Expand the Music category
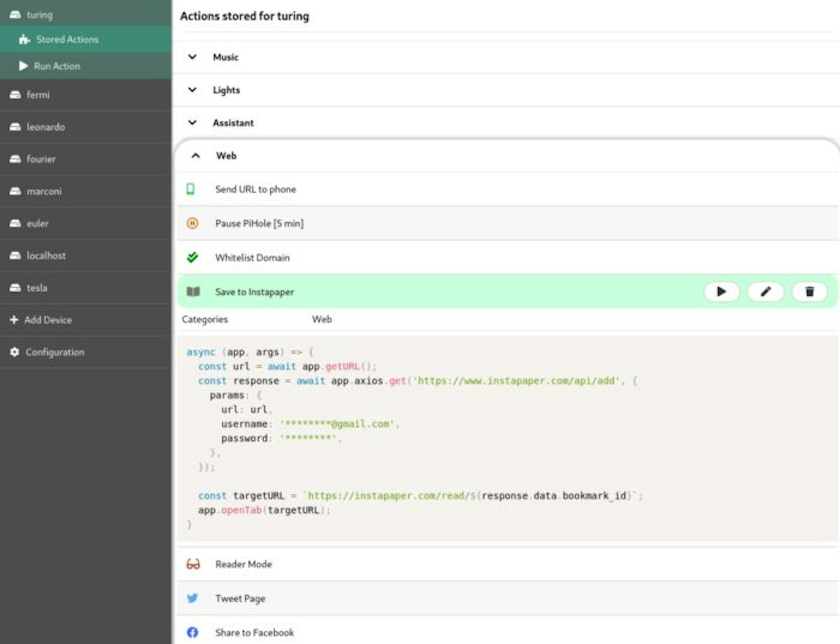This screenshot has width=840, height=644. coord(225,57)
